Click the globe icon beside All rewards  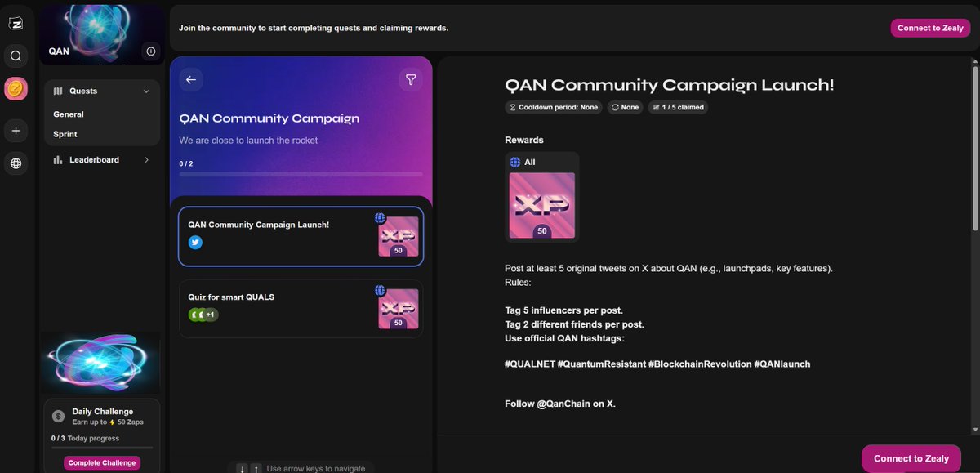514,163
